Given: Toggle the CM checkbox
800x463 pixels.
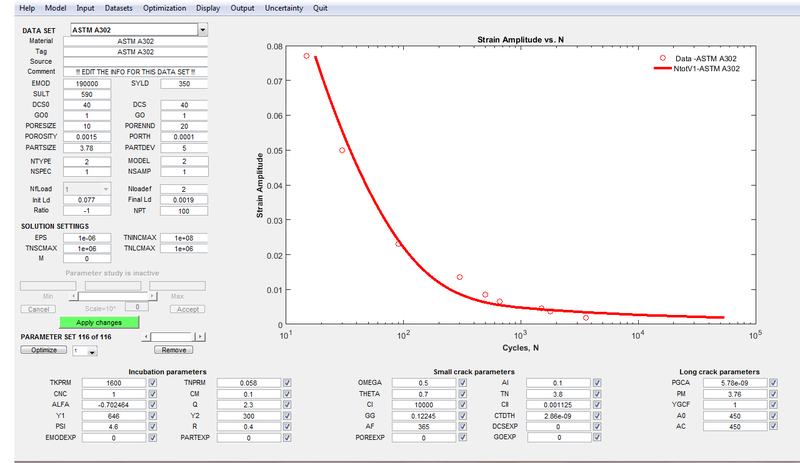Looking at the screenshot, I should click(287, 394).
